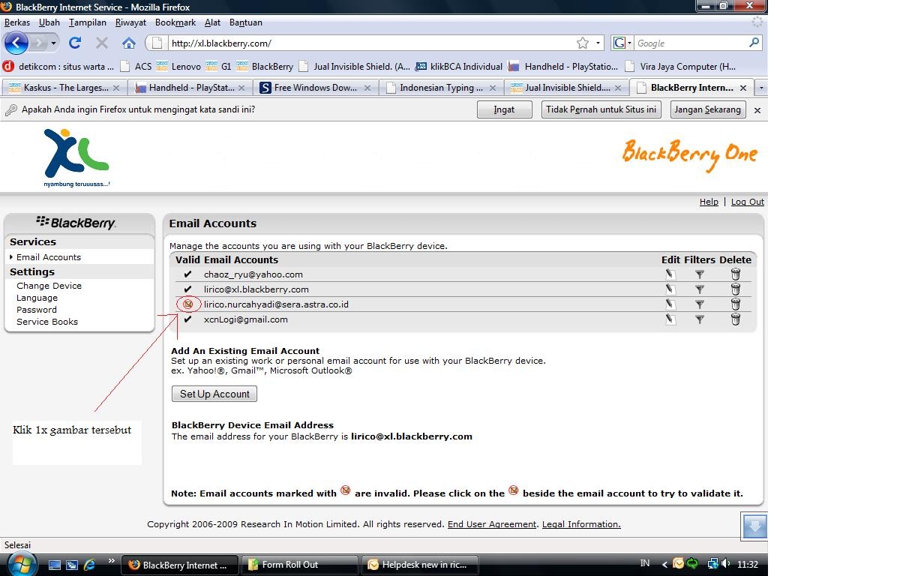Viewport: 924px width, 576px height.
Task: Switch to the Free Windows Downloads tab
Action: pyautogui.click(x=316, y=88)
